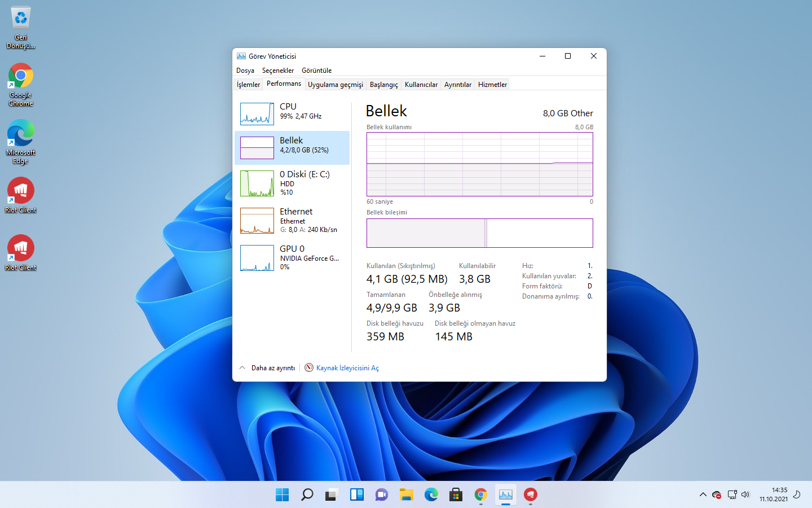
Task: Click the 3,9 GB Önbelleğe alınmış value
Action: coord(444,308)
